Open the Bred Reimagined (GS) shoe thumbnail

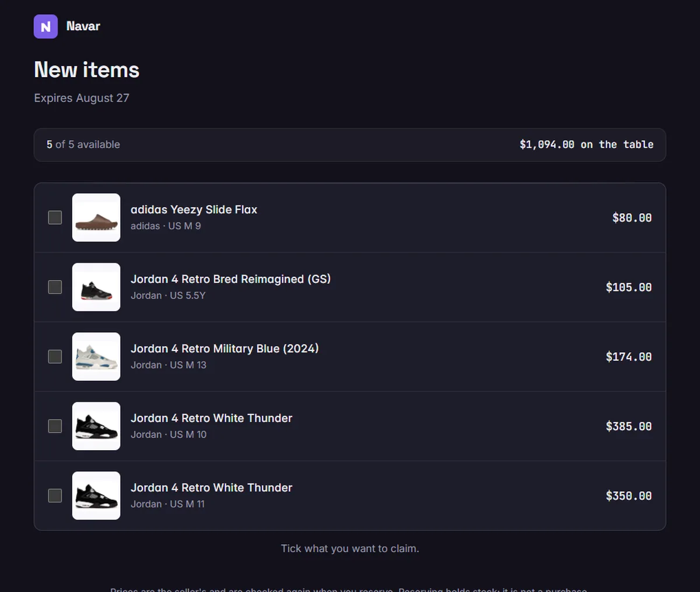96,287
